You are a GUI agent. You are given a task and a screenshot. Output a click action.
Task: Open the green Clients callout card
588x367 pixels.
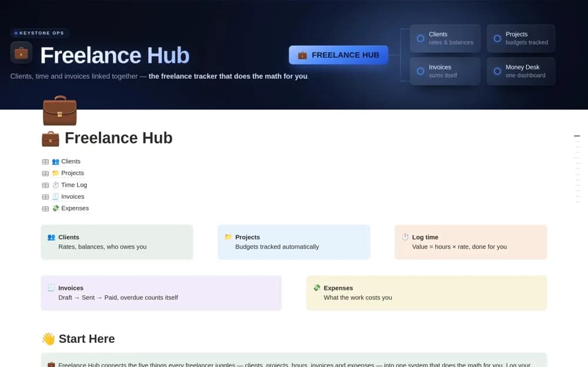pyautogui.click(x=117, y=242)
